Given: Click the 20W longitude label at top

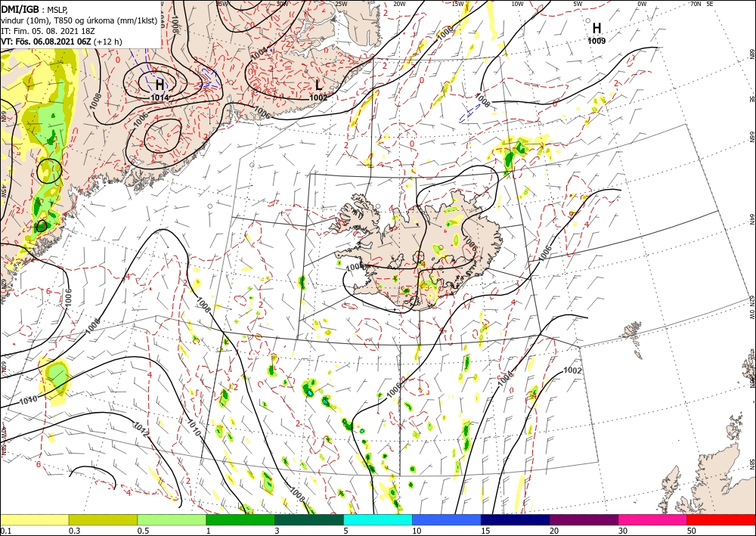Looking at the screenshot, I should point(398,4).
